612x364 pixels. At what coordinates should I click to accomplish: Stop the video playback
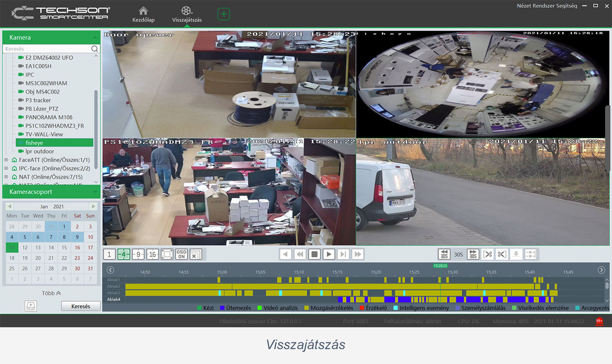[x=314, y=254]
